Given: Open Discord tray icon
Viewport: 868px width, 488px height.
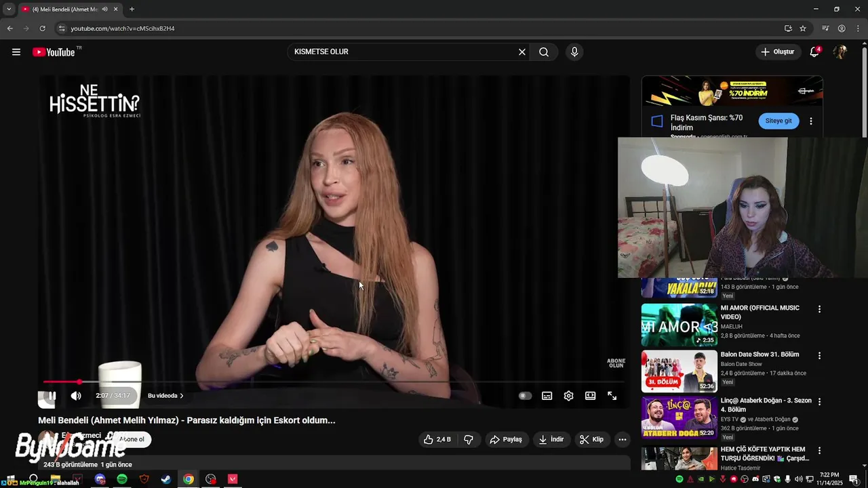Looking at the screenshot, I should click(x=755, y=479).
